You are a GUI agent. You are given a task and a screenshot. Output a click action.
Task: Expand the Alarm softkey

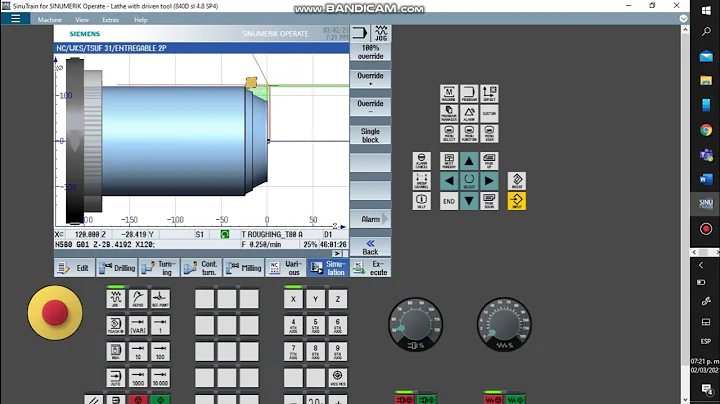pyautogui.click(x=371, y=219)
